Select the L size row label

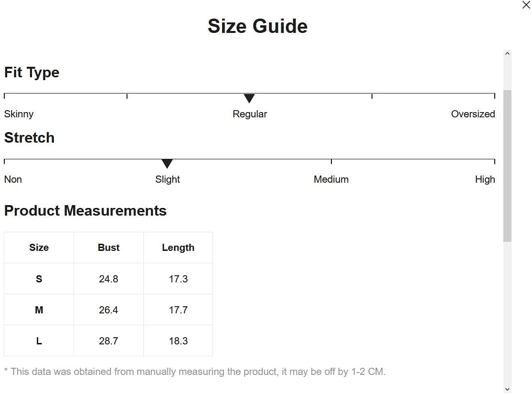(x=39, y=341)
